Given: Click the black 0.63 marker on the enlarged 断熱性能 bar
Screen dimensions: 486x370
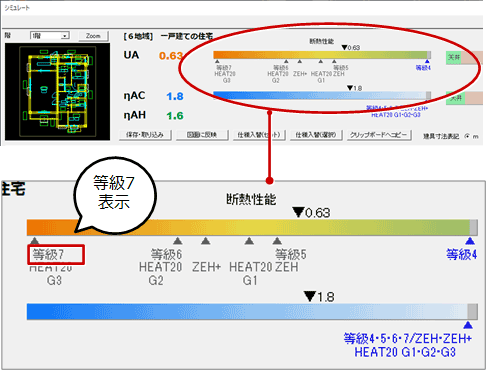Looking at the screenshot, I should click(x=298, y=212).
